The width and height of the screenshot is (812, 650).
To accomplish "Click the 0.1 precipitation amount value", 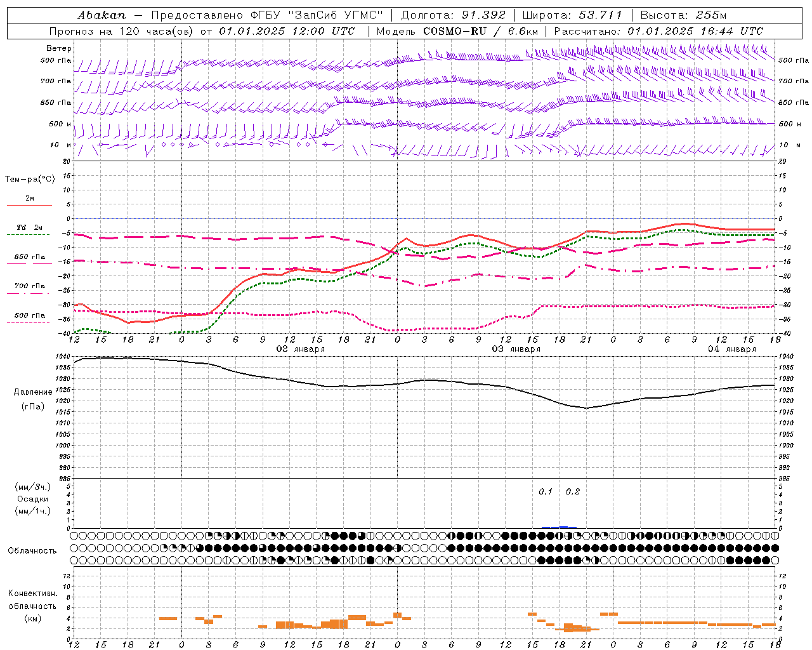I will (x=546, y=491).
